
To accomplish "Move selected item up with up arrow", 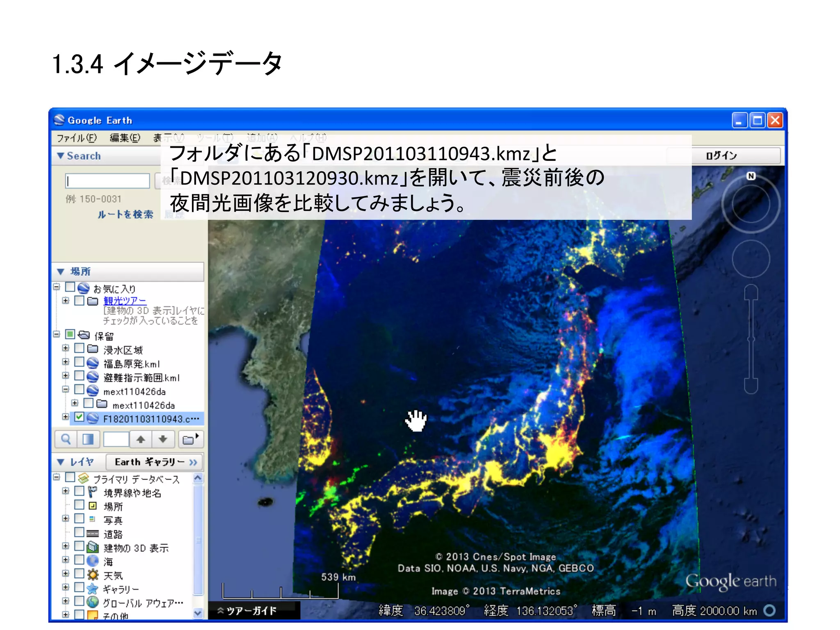I will pos(141,439).
